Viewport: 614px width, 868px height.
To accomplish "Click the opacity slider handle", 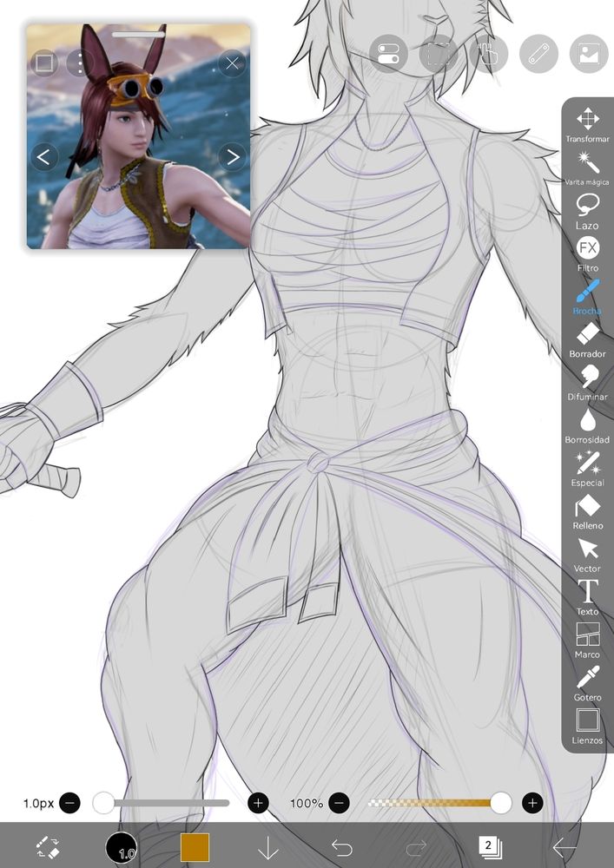I will pyautogui.click(x=500, y=803).
